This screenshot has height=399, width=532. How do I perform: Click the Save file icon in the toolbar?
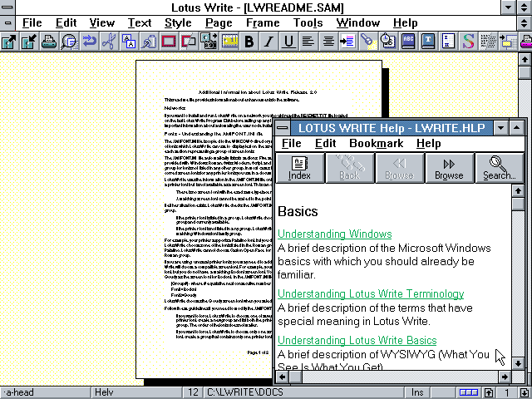click(29, 42)
